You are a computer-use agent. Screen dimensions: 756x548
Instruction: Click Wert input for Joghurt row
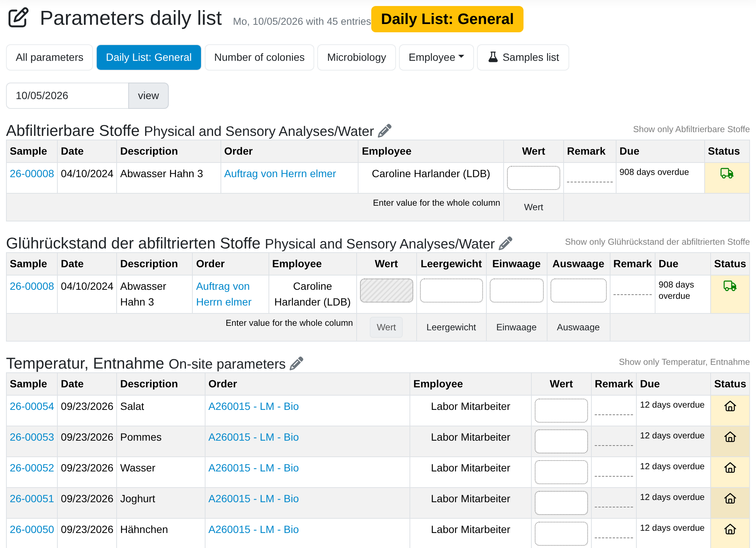[x=561, y=503]
